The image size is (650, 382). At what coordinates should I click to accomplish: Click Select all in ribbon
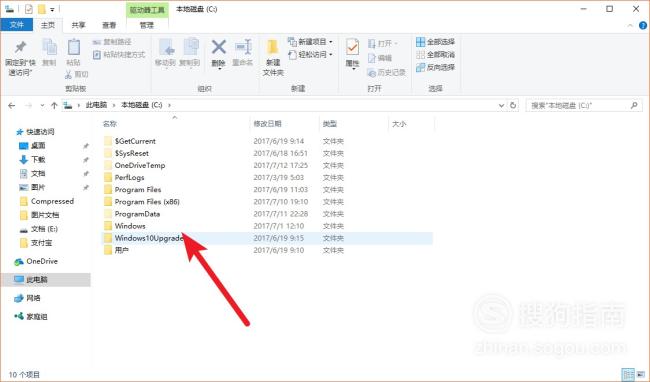[435, 42]
